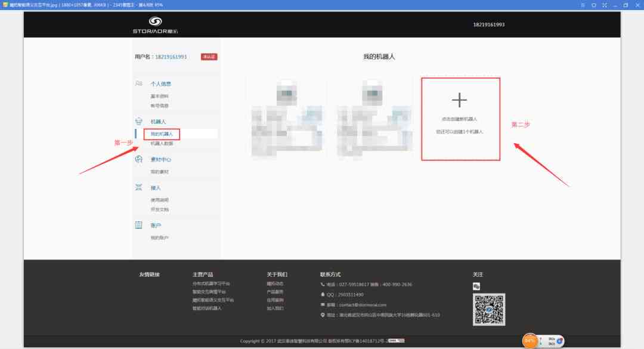This screenshot has height=349, width=644.
Task: Click 主营产品 heading in footer
Action: pos(203,274)
